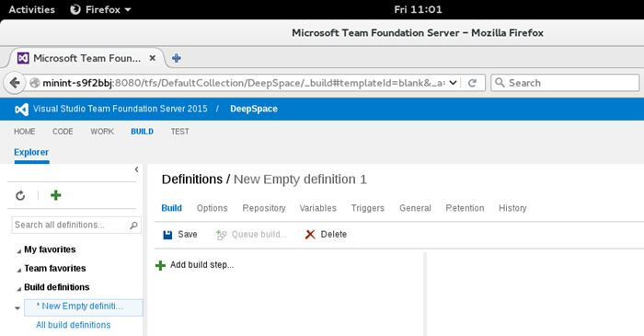
Task: Click the browser reload icon
Action: point(472,83)
